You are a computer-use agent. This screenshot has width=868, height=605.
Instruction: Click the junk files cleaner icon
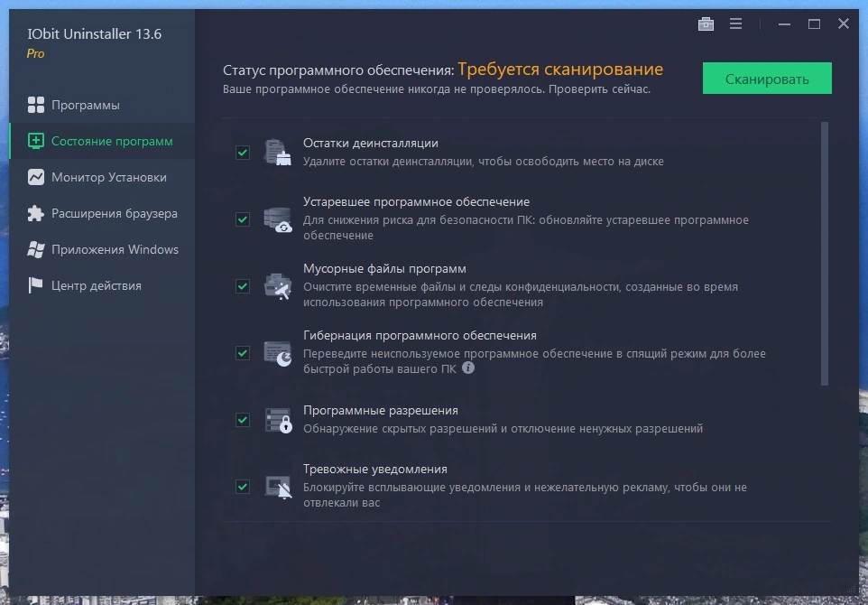click(278, 286)
